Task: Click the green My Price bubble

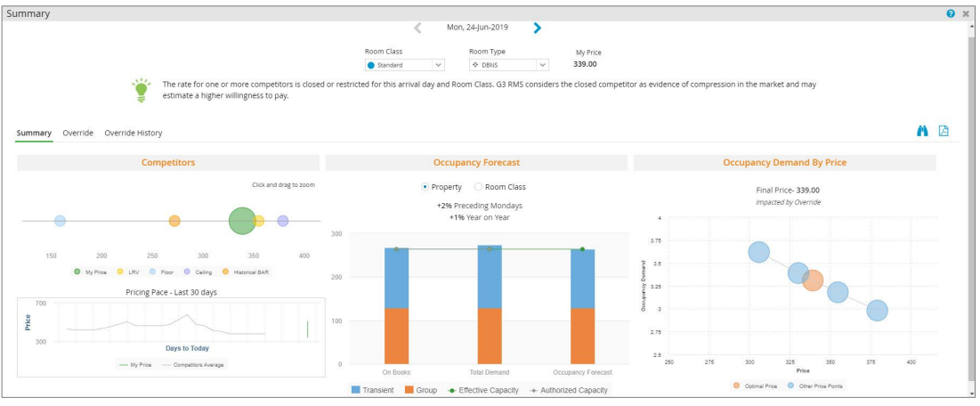Action: [242, 221]
